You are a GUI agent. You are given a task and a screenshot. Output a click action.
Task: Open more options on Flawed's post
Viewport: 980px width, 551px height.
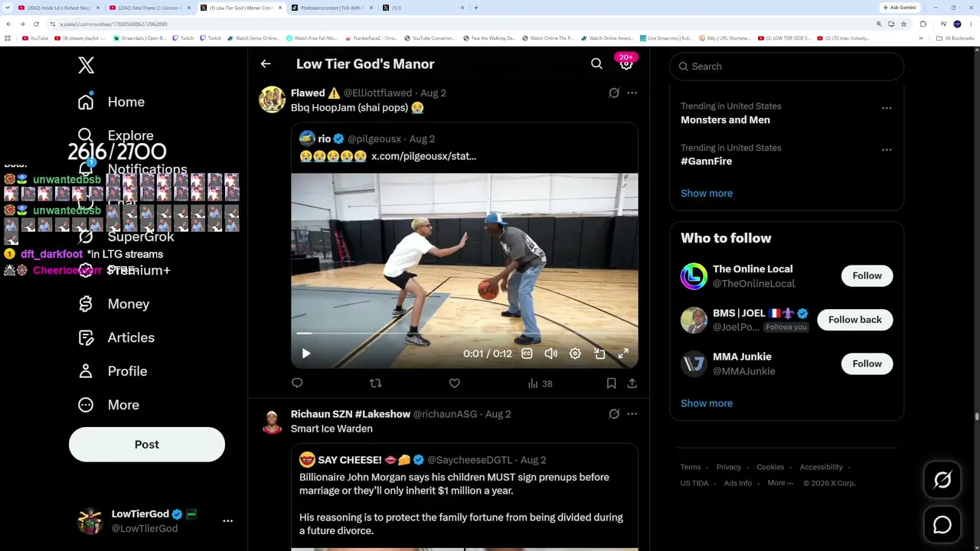632,93
